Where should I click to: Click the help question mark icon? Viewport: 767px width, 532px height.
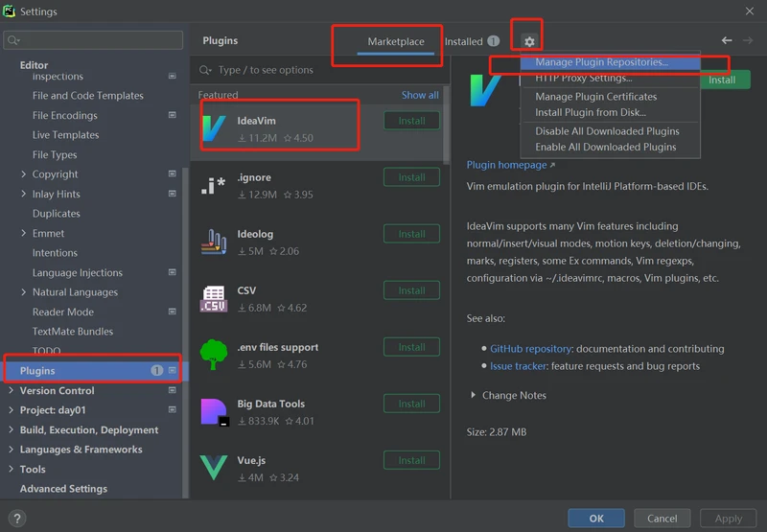click(x=16, y=519)
